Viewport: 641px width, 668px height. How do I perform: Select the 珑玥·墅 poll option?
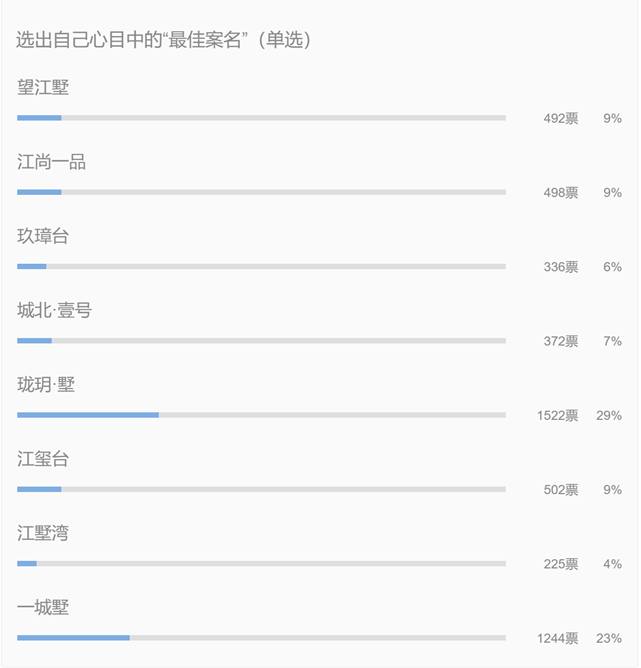tap(46, 385)
